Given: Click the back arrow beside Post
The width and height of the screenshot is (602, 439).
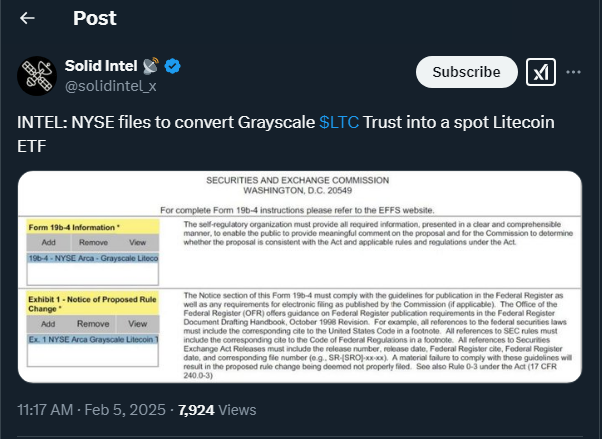Looking at the screenshot, I should click(27, 18).
